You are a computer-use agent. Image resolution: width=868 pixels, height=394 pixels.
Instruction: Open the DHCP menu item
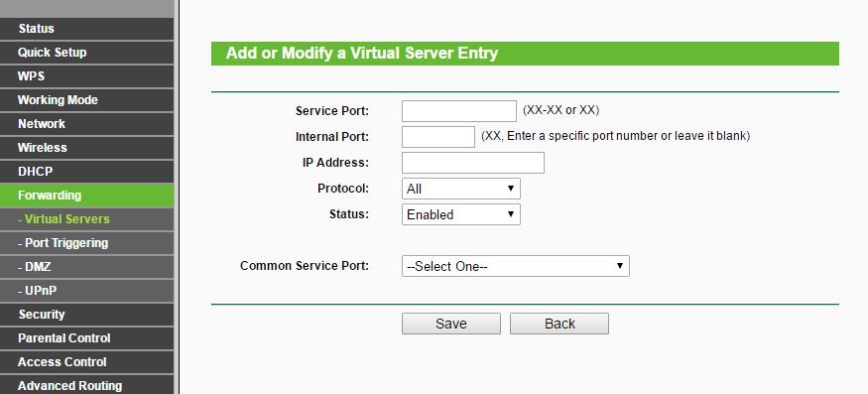click(87, 172)
